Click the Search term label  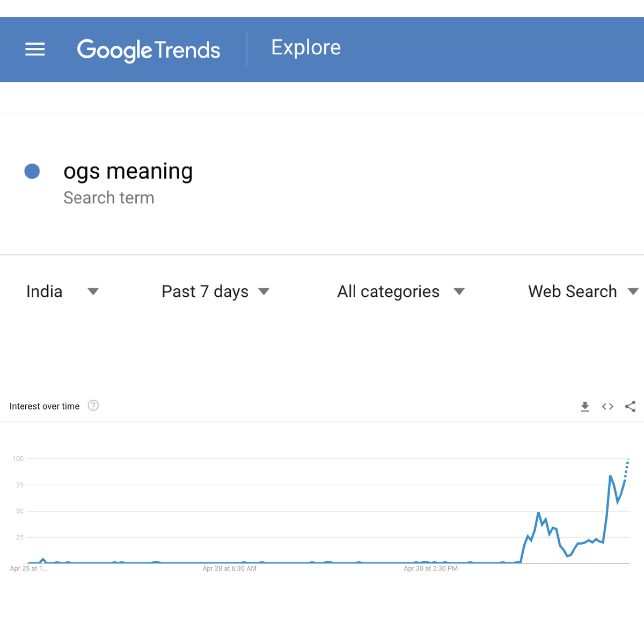pyautogui.click(x=109, y=197)
